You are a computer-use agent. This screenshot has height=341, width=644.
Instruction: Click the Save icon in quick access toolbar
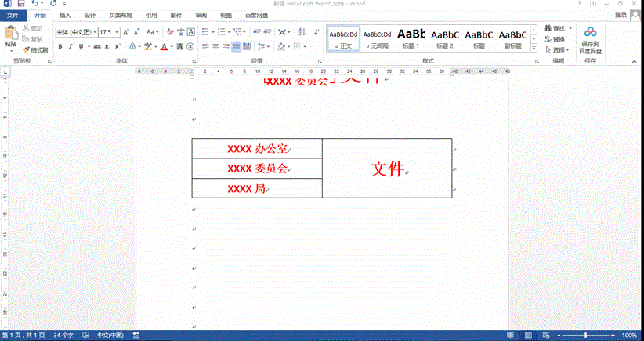click(x=20, y=4)
